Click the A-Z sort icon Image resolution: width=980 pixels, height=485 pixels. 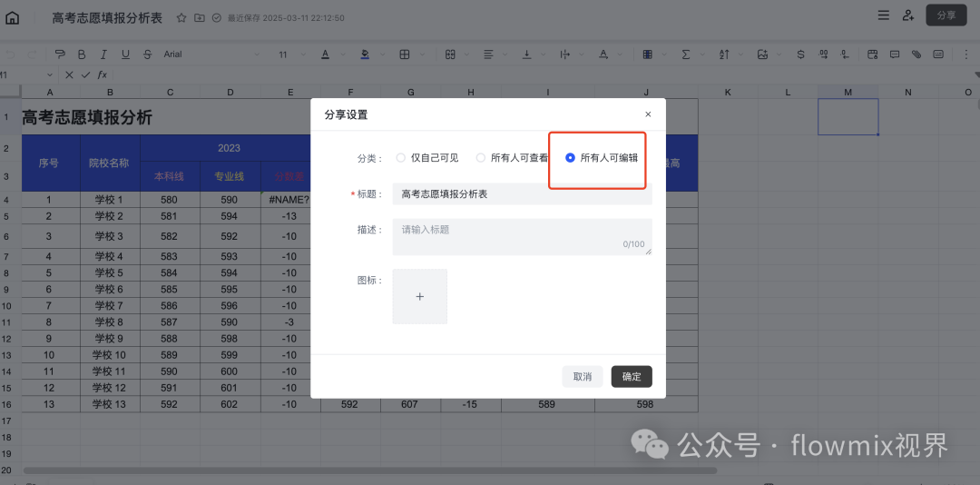tap(724, 54)
